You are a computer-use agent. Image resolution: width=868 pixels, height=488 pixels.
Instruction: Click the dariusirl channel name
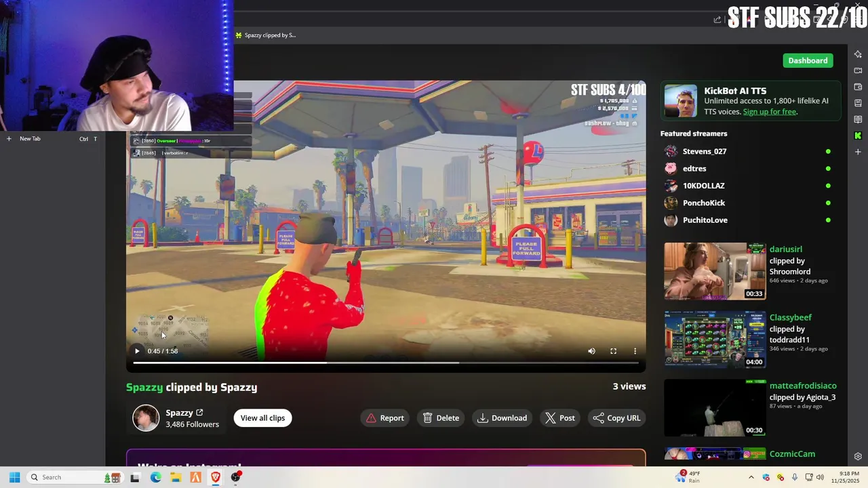pos(785,249)
